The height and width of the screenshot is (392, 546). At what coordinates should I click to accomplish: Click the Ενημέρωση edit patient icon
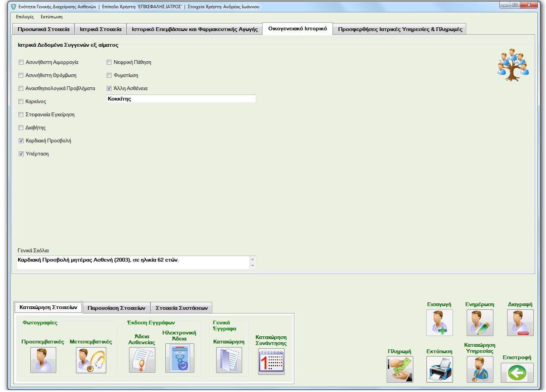(x=480, y=322)
